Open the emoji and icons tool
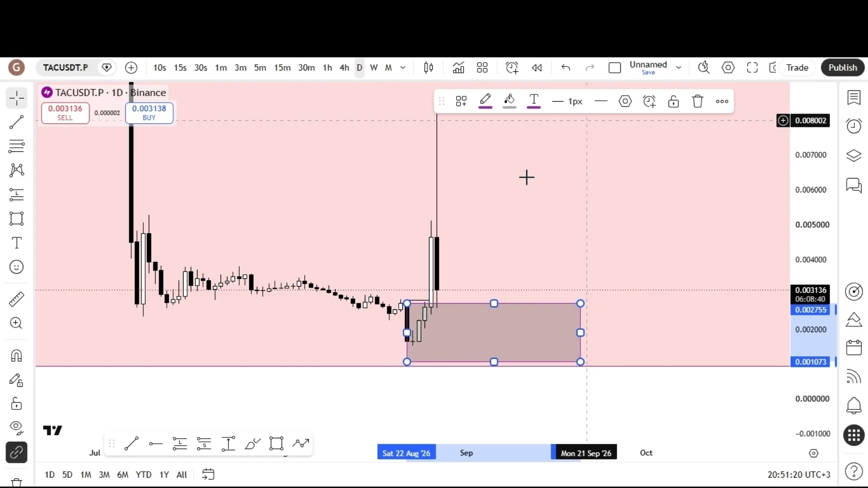This screenshot has width=868, height=488. (17, 267)
